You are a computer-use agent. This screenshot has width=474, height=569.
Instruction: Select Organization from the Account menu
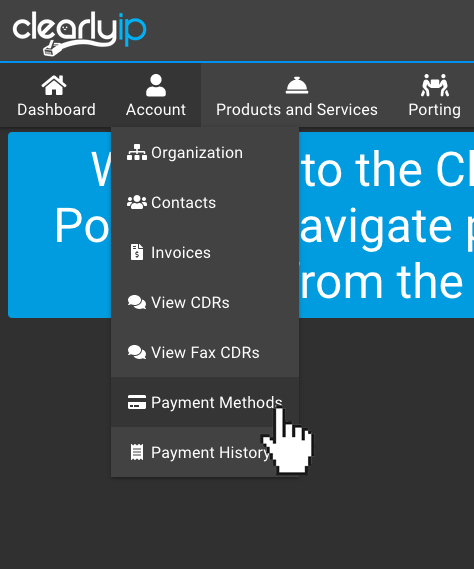click(x=205, y=152)
